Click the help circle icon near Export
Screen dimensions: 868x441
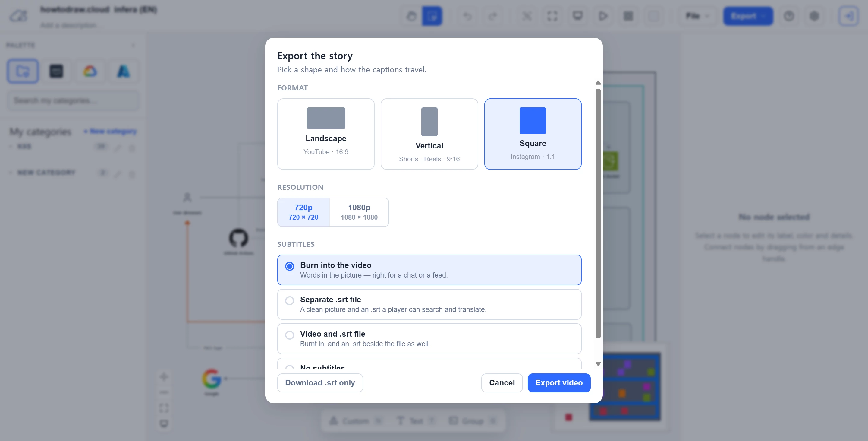788,16
